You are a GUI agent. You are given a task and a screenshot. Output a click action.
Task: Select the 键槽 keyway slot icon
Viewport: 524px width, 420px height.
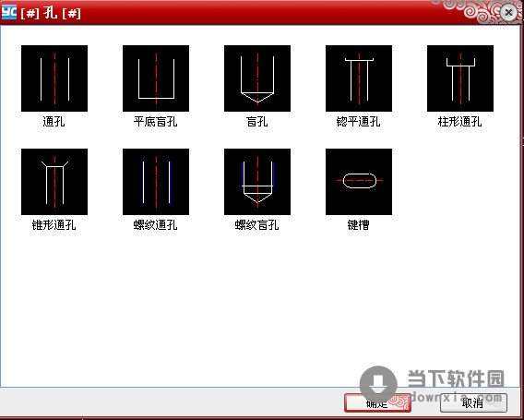[359, 182]
